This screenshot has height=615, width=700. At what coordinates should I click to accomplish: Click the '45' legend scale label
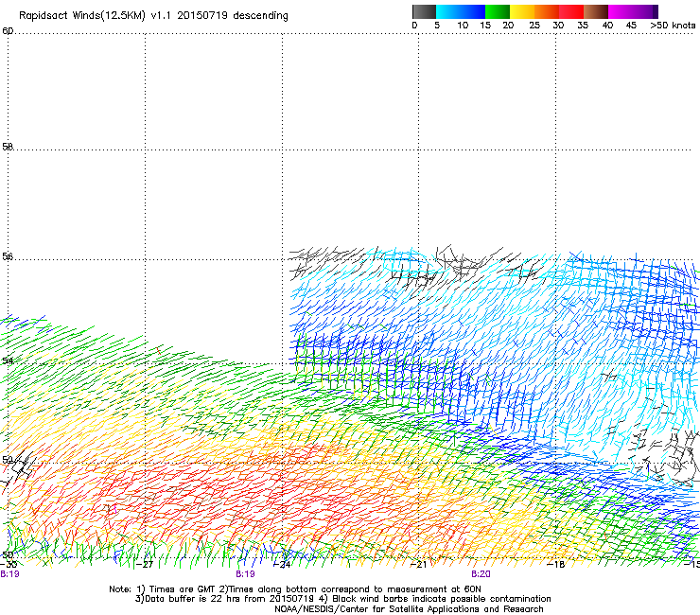pyautogui.click(x=631, y=25)
